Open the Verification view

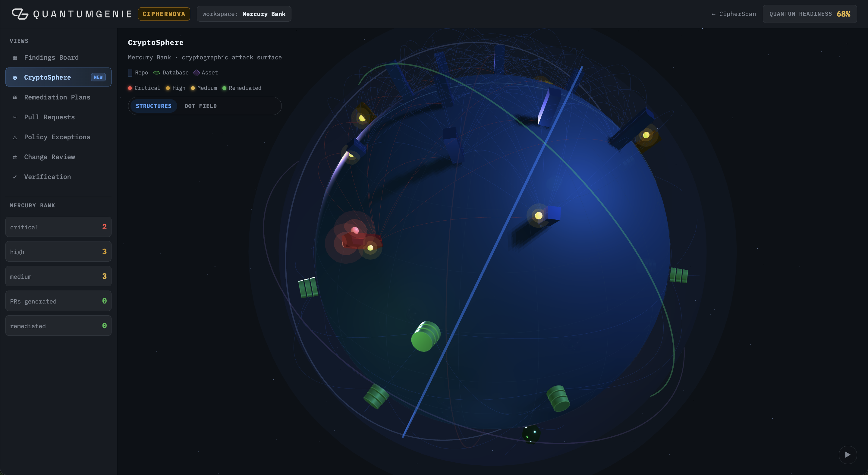(58, 177)
